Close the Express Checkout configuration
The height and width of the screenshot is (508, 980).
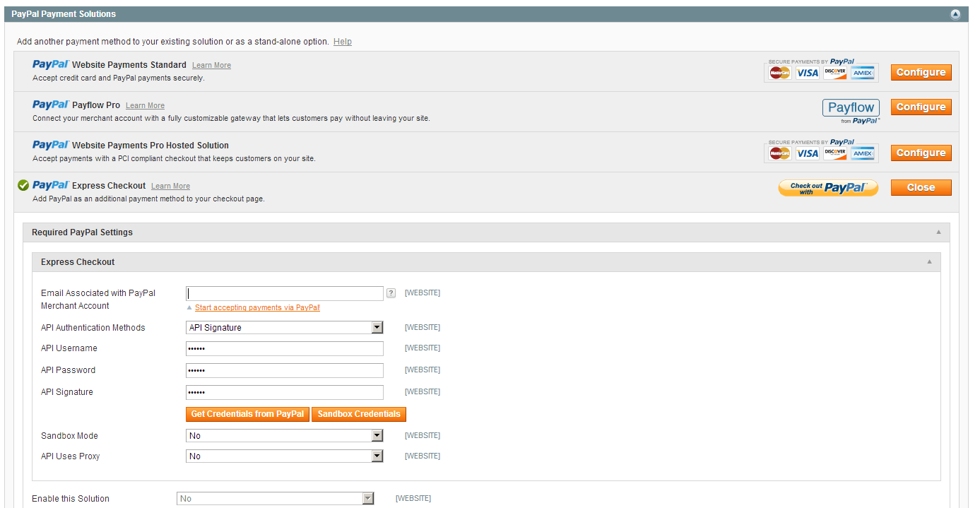(921, 187)
